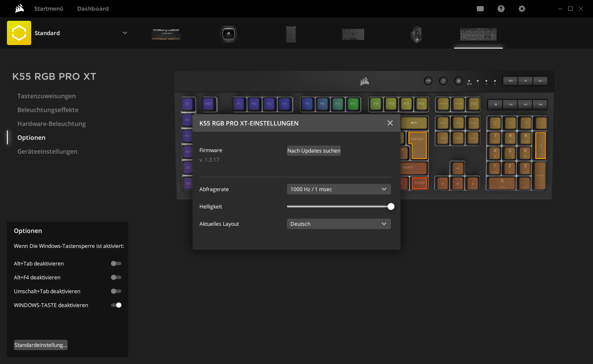Click the Helligkeit brightness slider handle
This screenshot has height=364, width=593.
(391, 207)
